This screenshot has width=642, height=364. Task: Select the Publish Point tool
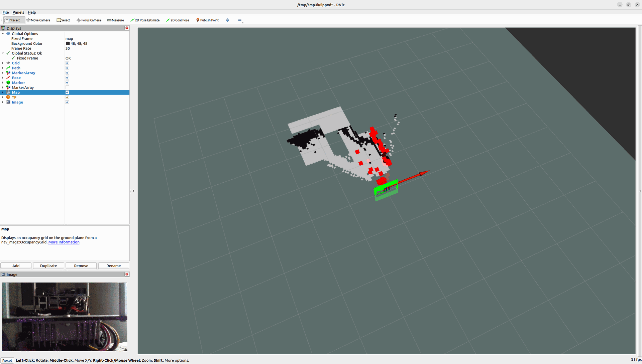click(x=207, y=20)
